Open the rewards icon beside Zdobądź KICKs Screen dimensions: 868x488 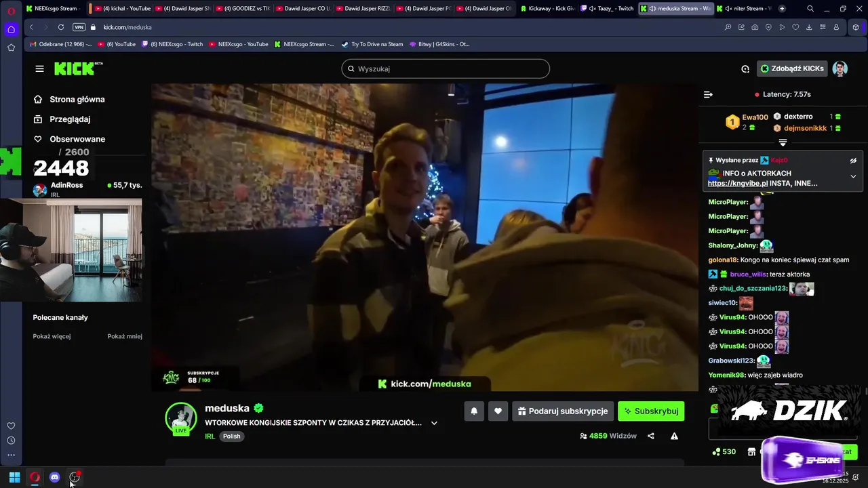point(745,68)
